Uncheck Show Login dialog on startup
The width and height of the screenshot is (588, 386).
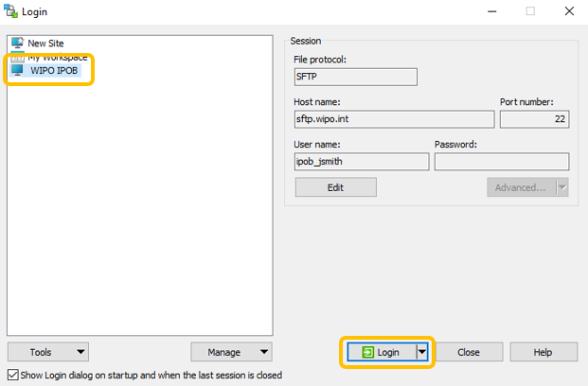pos(12,375)
